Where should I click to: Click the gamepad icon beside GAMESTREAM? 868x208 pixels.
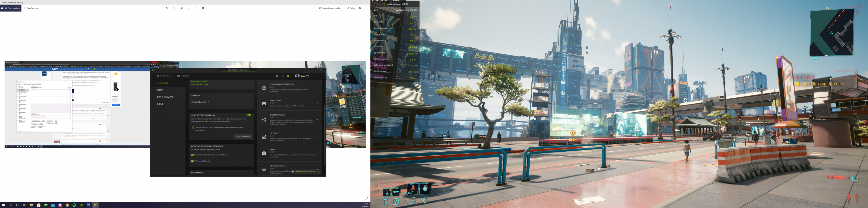pyautogui.click(x=264, y=103)
